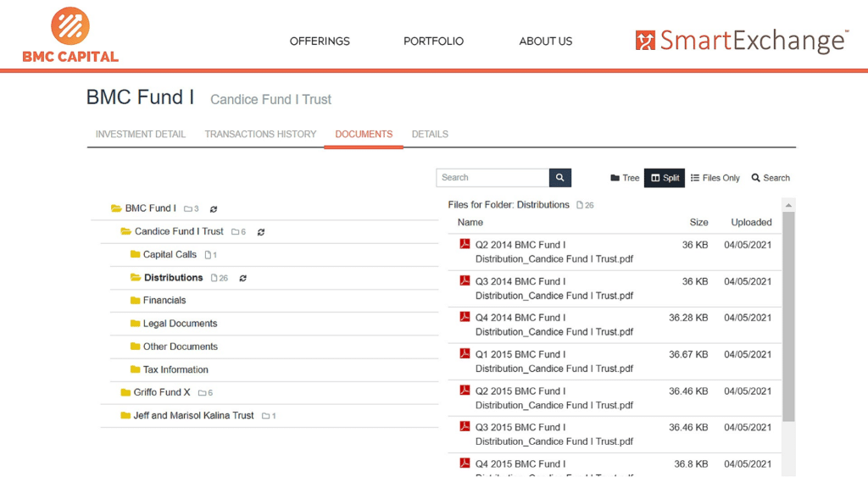Open PDF icon for Q2 2014 distribution
The height and width of the screenshot is (488, 868).
(x=465, y=244)
